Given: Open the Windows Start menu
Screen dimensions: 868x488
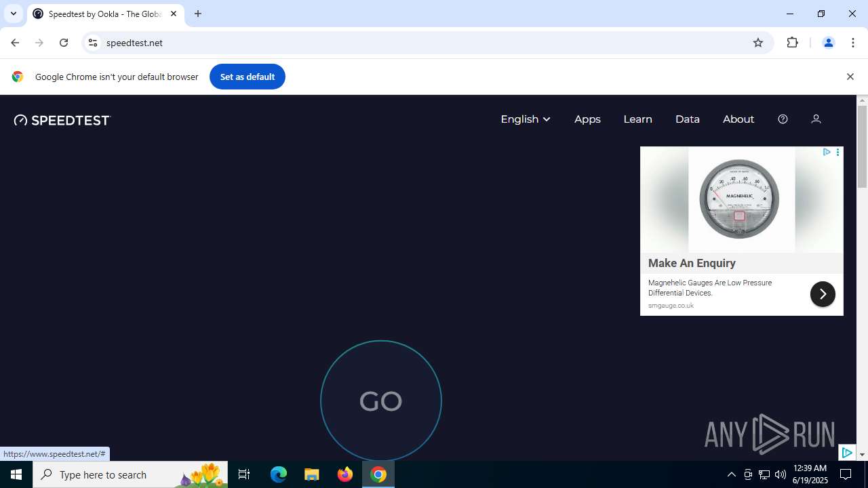Looking at the screenshot, I should coord(16,474).
